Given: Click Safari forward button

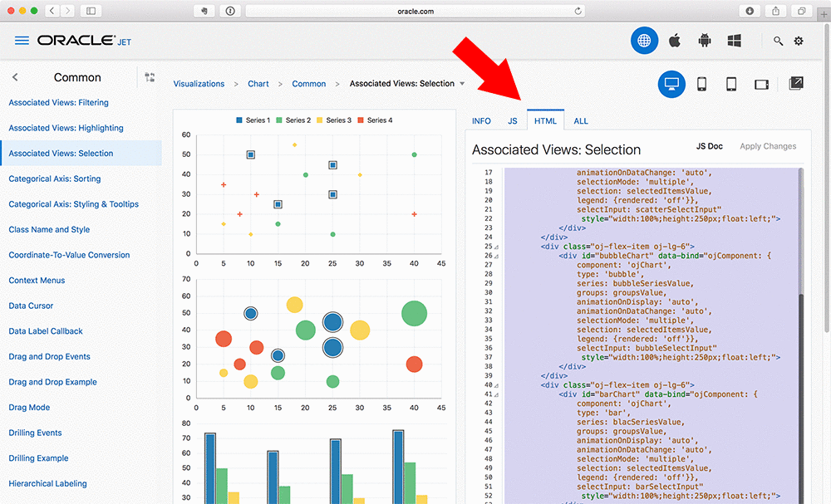Looking at the screenshot, I should point(66,11).
